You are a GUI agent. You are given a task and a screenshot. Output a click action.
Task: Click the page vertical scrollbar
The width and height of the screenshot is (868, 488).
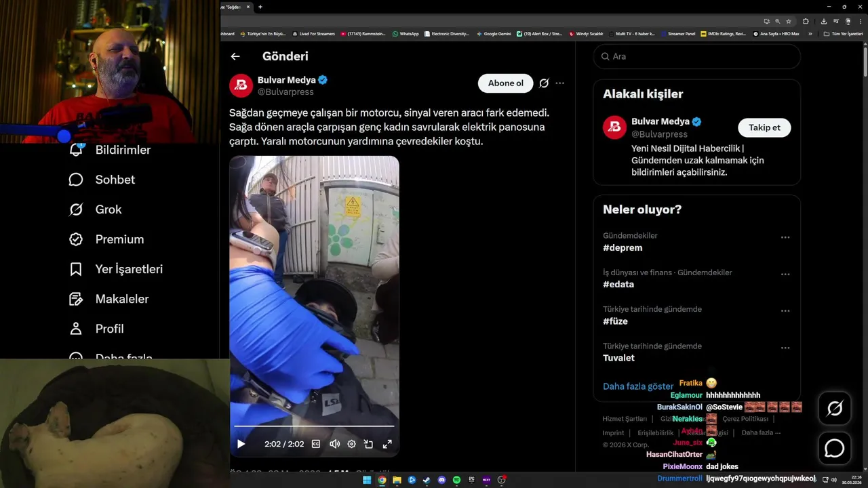865,61
